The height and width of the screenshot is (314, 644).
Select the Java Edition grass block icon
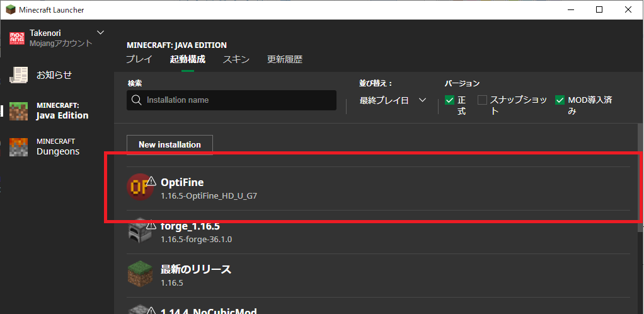[x=18, y=111]
